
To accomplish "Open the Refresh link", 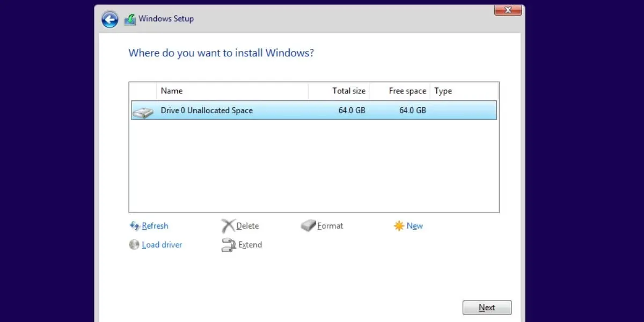I will [x=155, y=225].
